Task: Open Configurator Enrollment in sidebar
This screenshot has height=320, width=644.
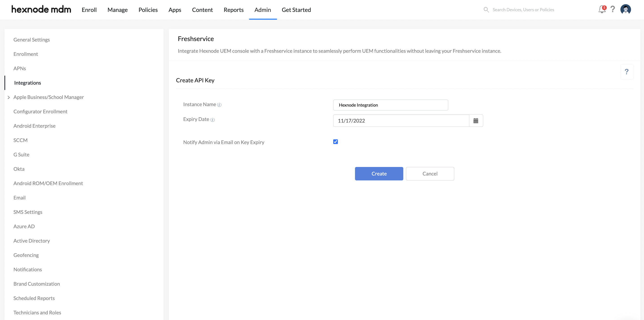Action: coord(40,111)
